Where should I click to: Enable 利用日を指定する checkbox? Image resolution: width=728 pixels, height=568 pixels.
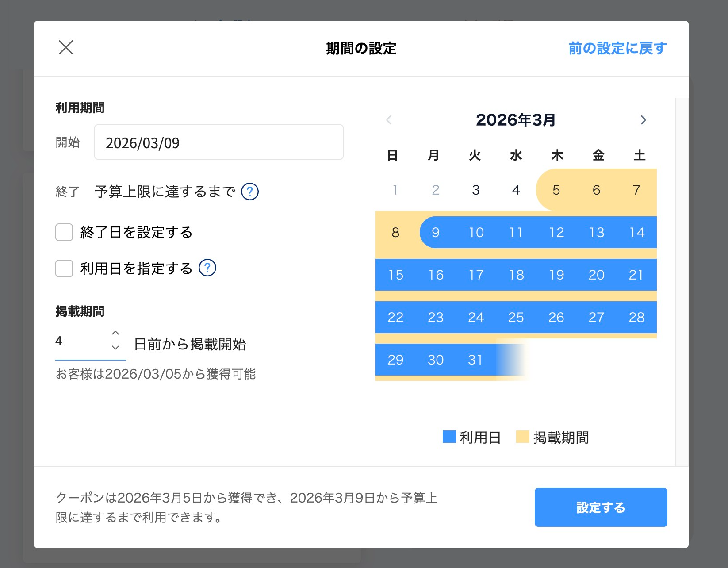pos(64,269)
